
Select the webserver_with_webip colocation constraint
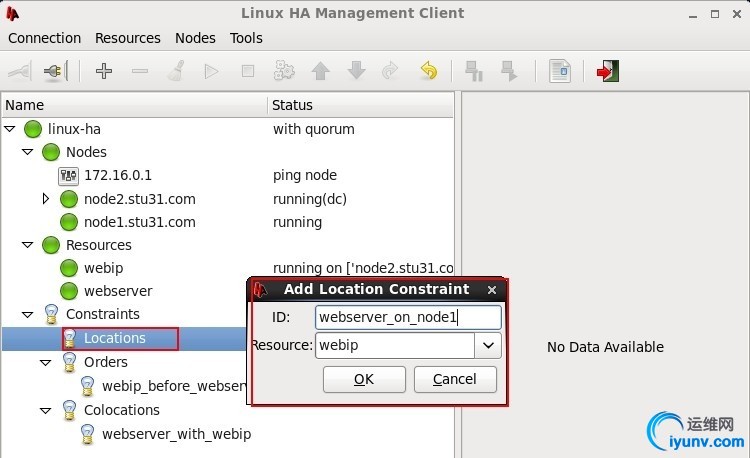[x=176, y=434]
